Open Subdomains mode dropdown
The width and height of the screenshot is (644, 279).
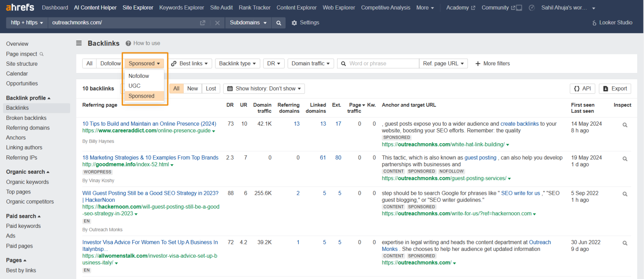coord(248,23)
